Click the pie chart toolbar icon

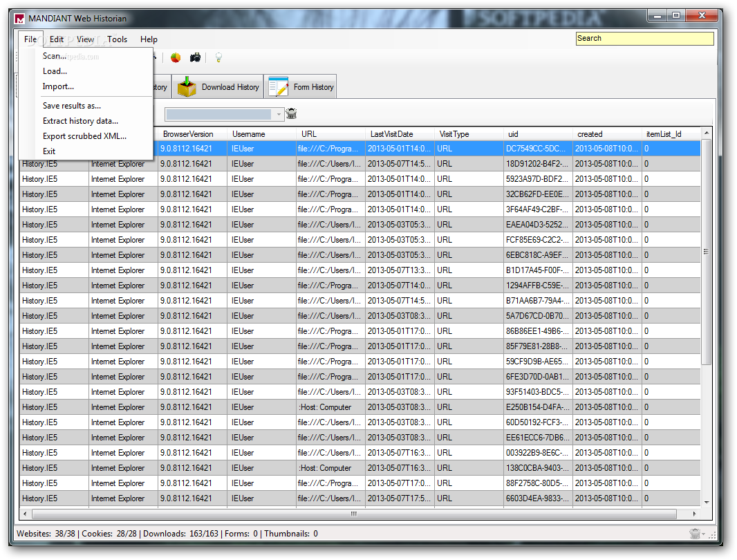[176, 58]
